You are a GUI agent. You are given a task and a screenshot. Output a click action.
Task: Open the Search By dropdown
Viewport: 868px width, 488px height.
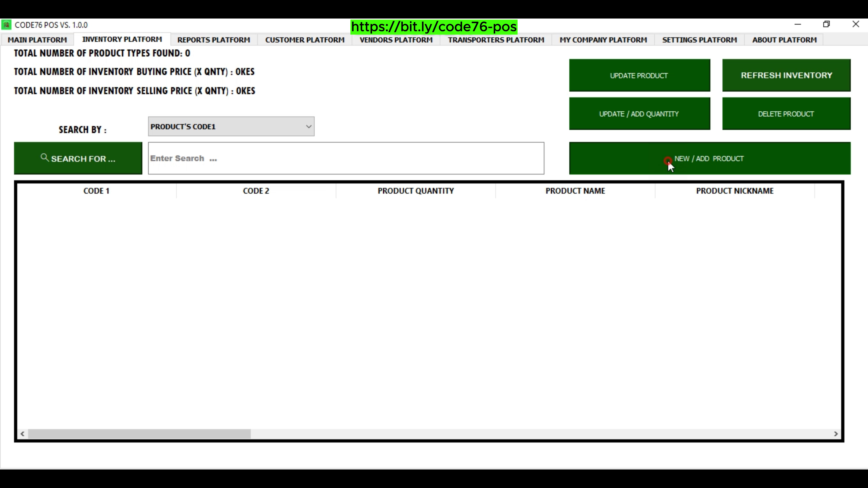point(231,127)
